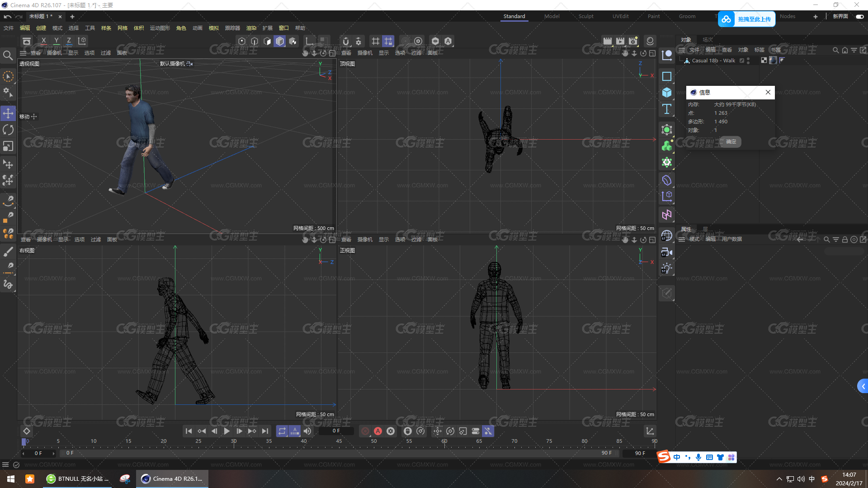Open the deformer bend tool icon
The width and height of the screenshot is (868, 488).
coord(667,180)
